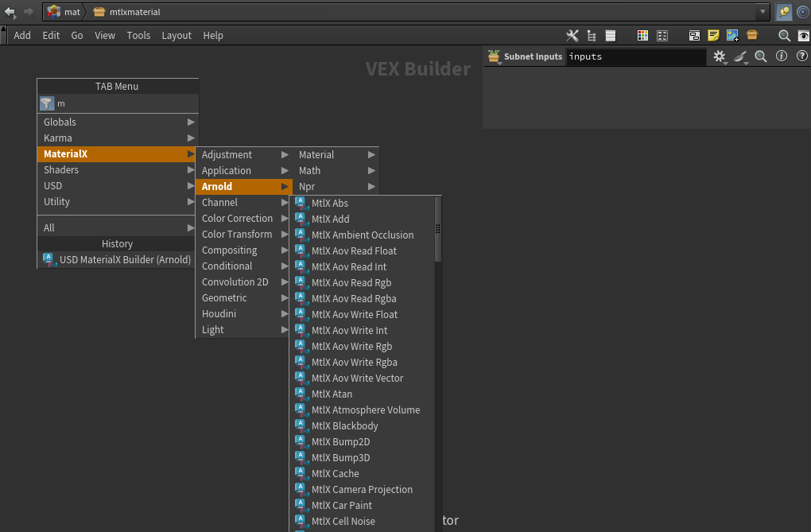Screen dimensions: 811x532
Task: Toggle the list view icon
Action: point(611,36)
